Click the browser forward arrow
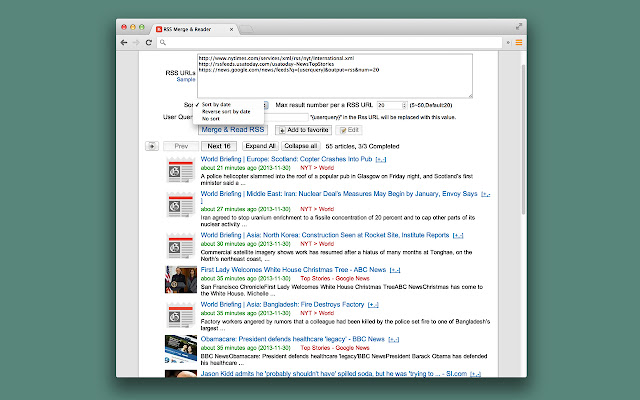The height and width of the screenshot is (400, 640). pos(136,42)
